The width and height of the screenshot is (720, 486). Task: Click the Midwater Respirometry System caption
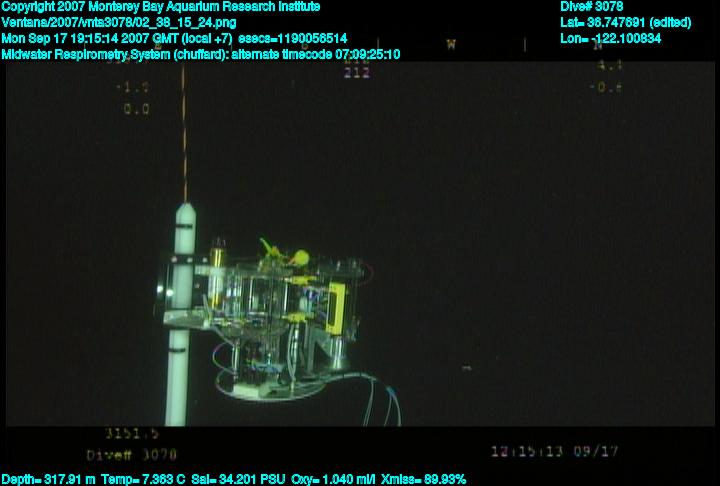coord(201,54)
